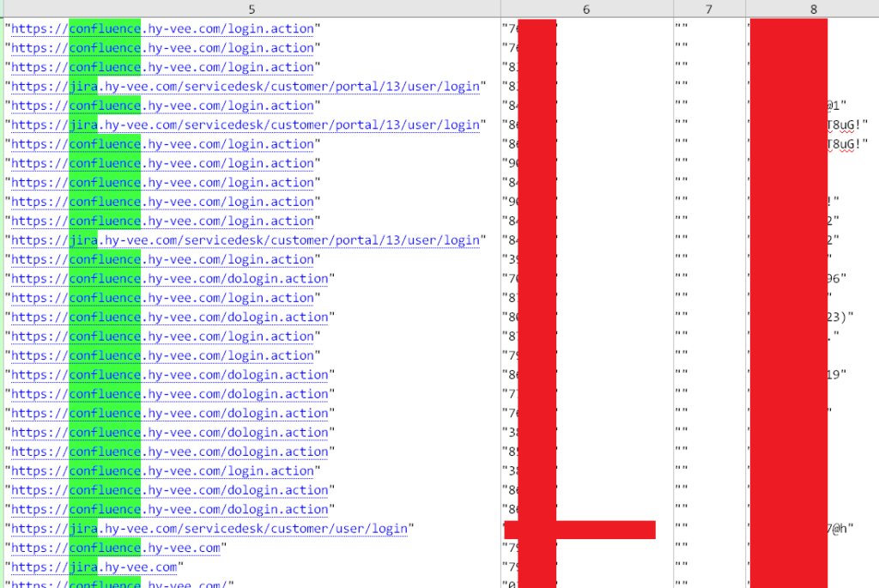Click the empty column 7 cell in the 7@h row
This screenshot has height=588, width=879.
pyautogui.click(x=709, y=529)
